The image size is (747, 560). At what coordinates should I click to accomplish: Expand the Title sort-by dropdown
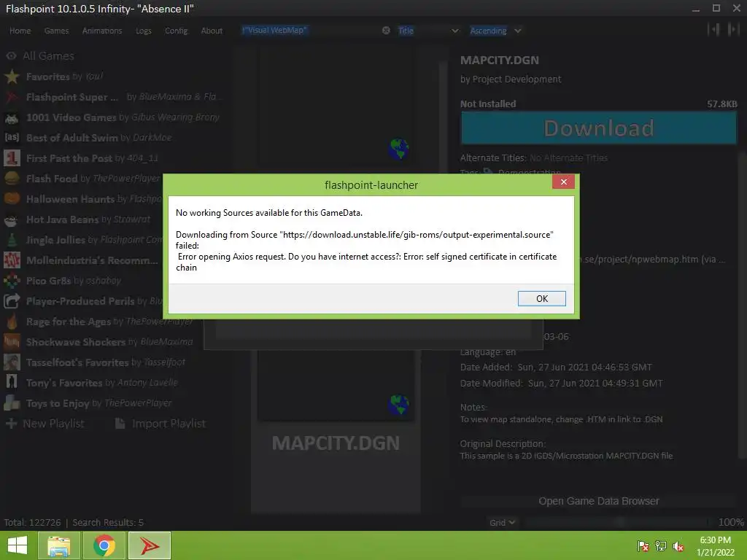pos(428,31)
